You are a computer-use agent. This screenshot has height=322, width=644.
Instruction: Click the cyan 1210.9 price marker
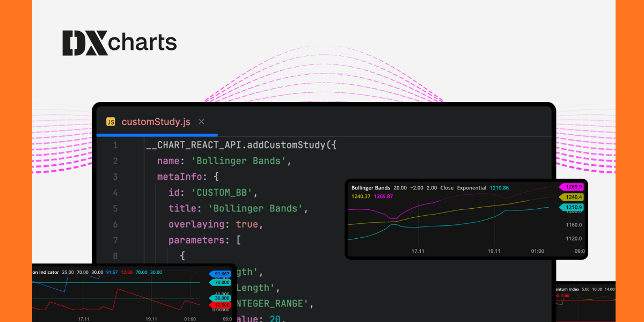573,207
